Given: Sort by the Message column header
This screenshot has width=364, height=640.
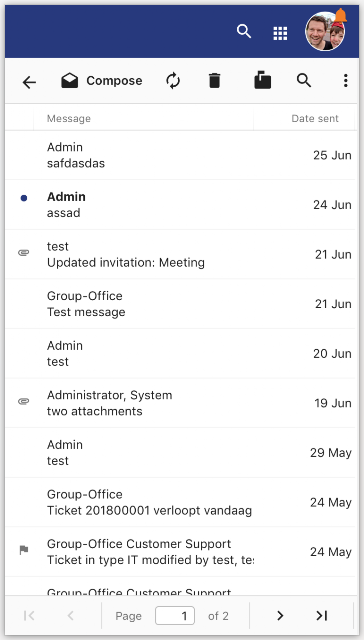Looking at the screenshot, I should click(143, 118).
